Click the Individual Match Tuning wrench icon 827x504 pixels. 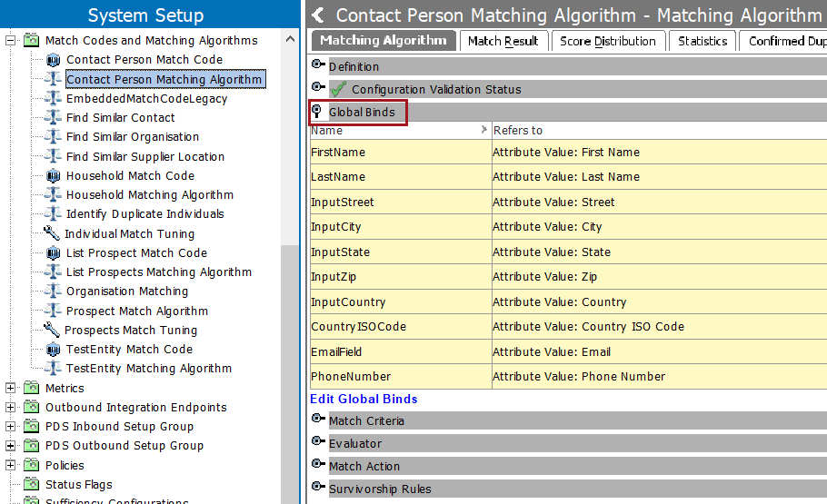click(x=52, y=233)
